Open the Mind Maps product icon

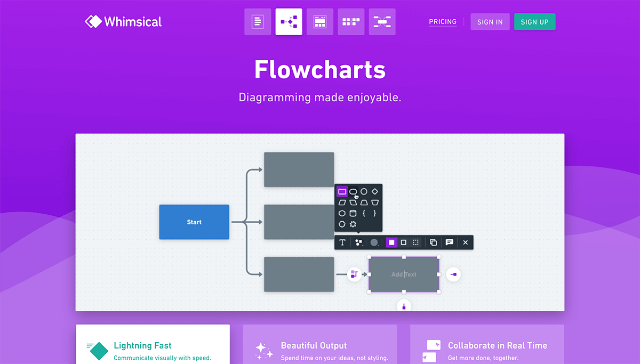point(382,22)
